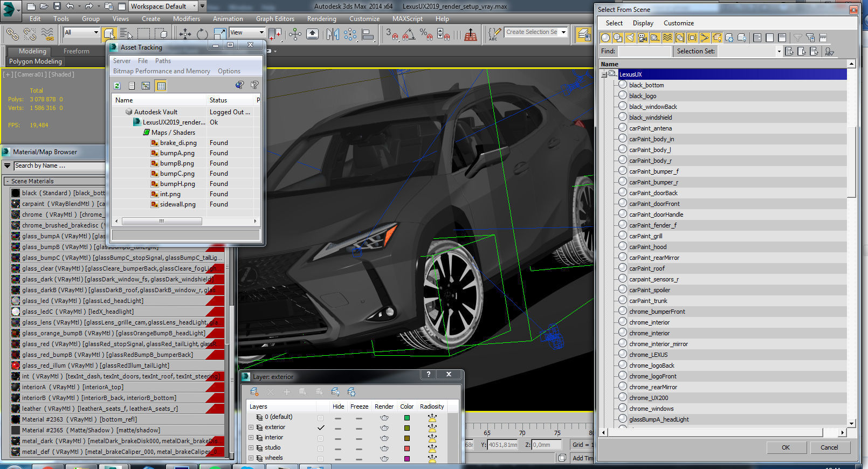Toggle 3D Snaps icon
Viewport: 868px width, 469px height.
[392, 35]
